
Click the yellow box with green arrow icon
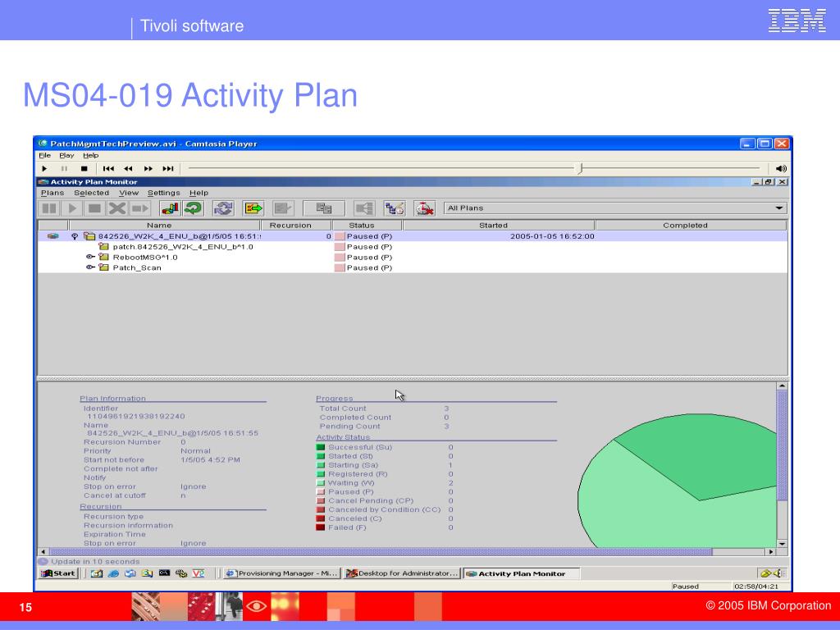253,208
